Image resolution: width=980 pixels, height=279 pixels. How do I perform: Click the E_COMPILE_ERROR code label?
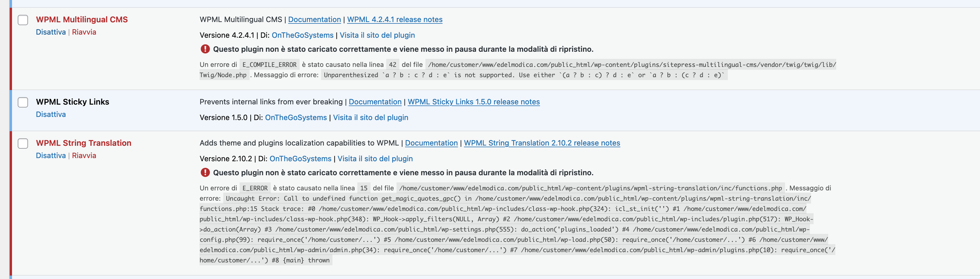269,65
